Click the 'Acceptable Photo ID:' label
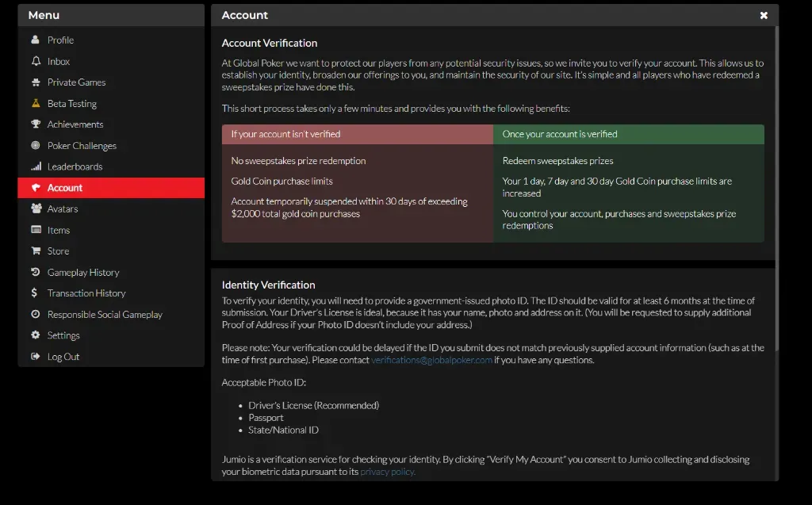The height and width of the screenshot is (505, 812). pos(263,382)
